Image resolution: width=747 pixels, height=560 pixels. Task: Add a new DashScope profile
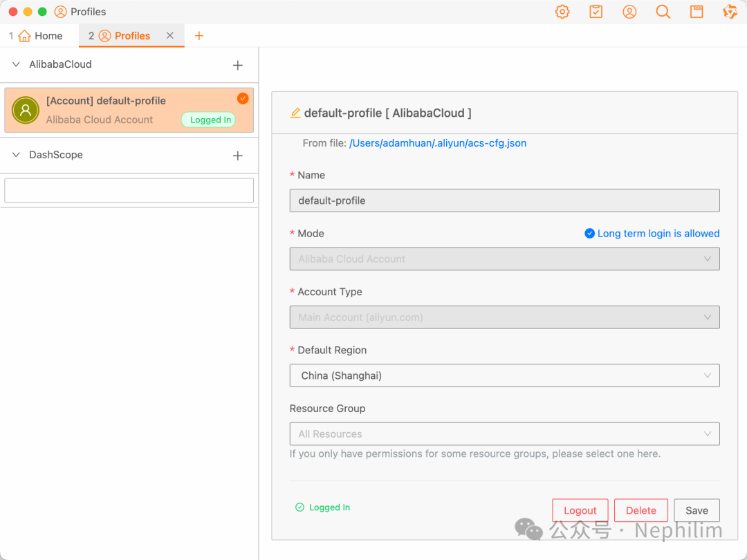click(238, 156)
